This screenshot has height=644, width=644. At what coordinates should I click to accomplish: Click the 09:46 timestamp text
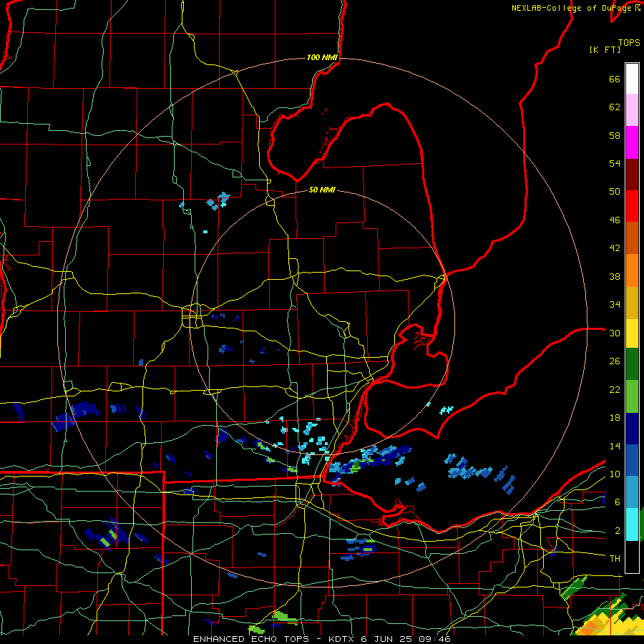coord(434,639)
